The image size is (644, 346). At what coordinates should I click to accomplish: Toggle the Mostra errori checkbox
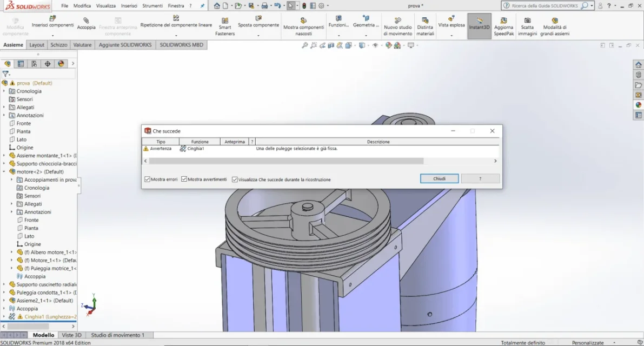click(147, 179)
